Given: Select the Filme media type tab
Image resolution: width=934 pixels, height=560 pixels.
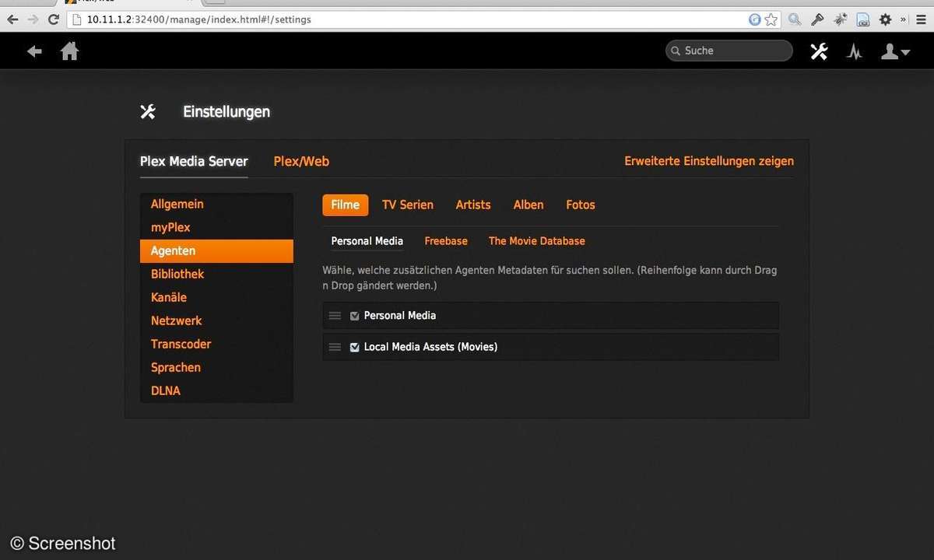Looking at the screenshot, I should 346,205.
